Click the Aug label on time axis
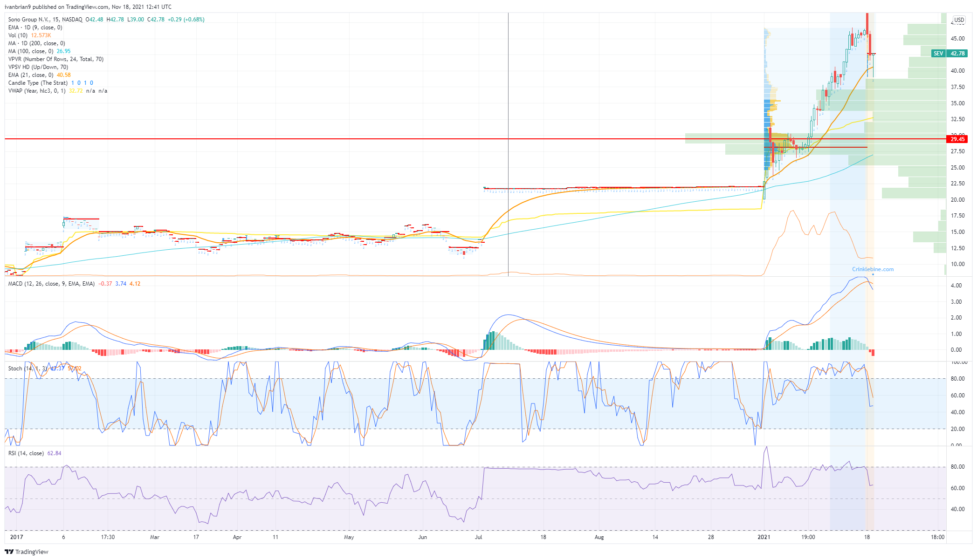Viewport: 977px width, 560px height. (x=599, y=537)
